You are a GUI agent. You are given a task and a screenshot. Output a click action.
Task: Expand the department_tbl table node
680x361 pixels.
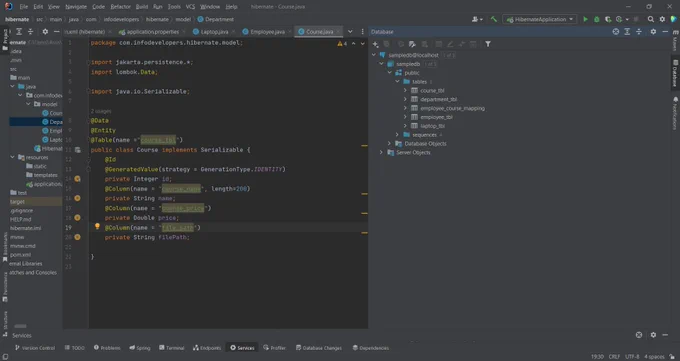[405, 99]
